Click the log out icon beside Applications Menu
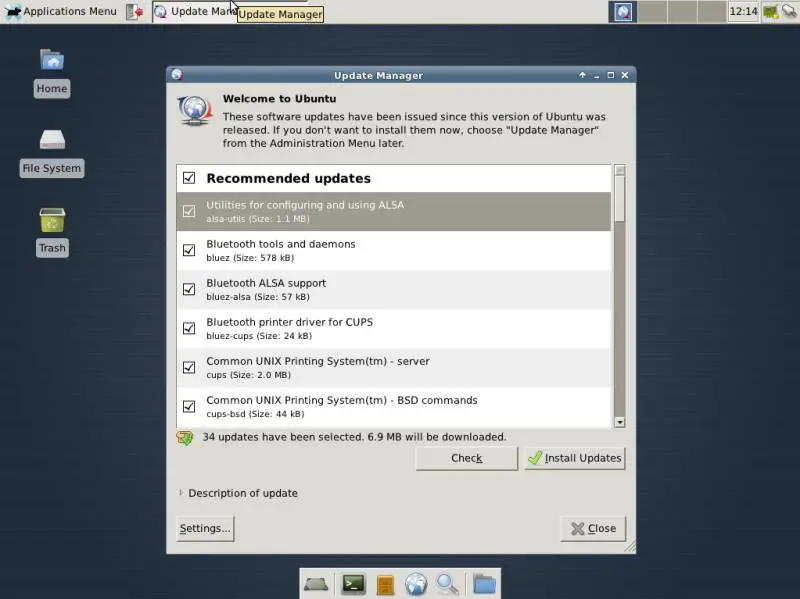Image resolution: width=800 pixels, height=599 pixels. coord(134,11)
